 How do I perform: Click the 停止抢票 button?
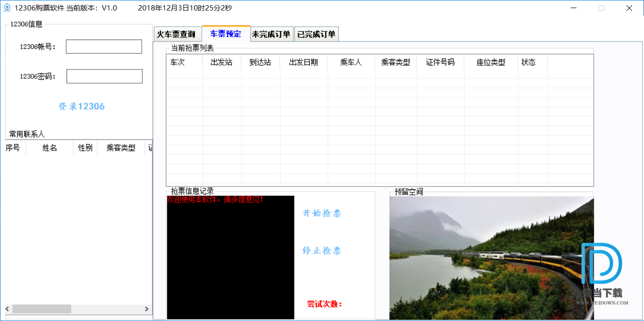(322, 251)
